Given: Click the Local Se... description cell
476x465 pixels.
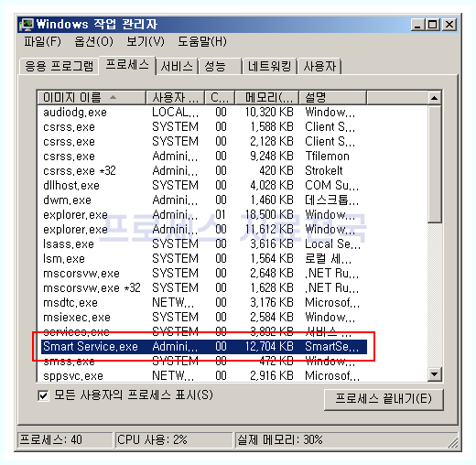Looking at the screenshot, I should click(332, 244).
